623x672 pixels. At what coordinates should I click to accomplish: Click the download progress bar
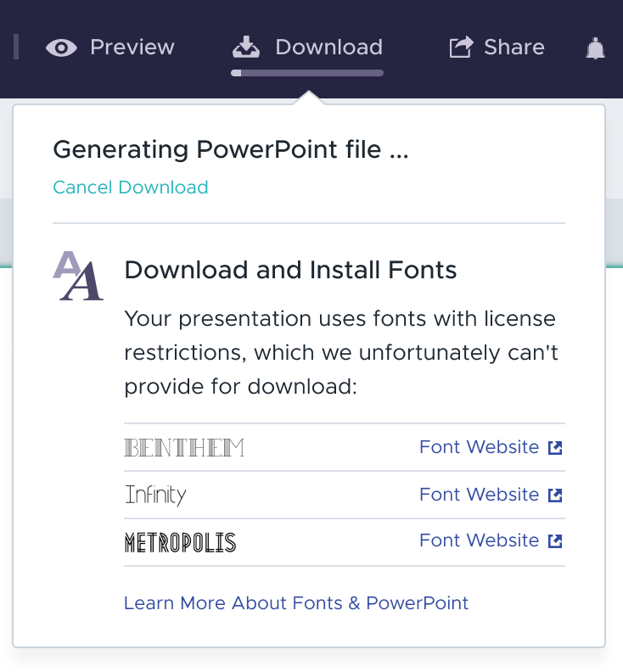(x=307, y=73)
